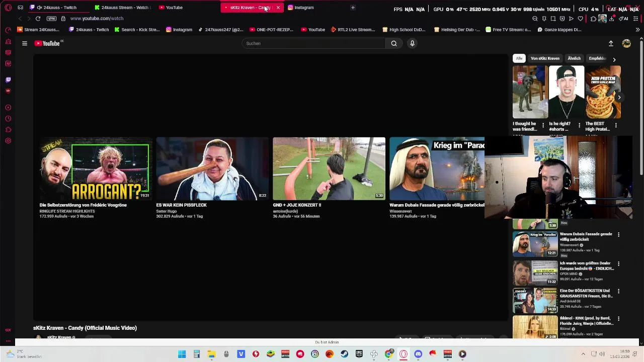Add page to bookmarks with heart icon
The height and width of the screenshot is (362, 644).
tap(580, 19)
